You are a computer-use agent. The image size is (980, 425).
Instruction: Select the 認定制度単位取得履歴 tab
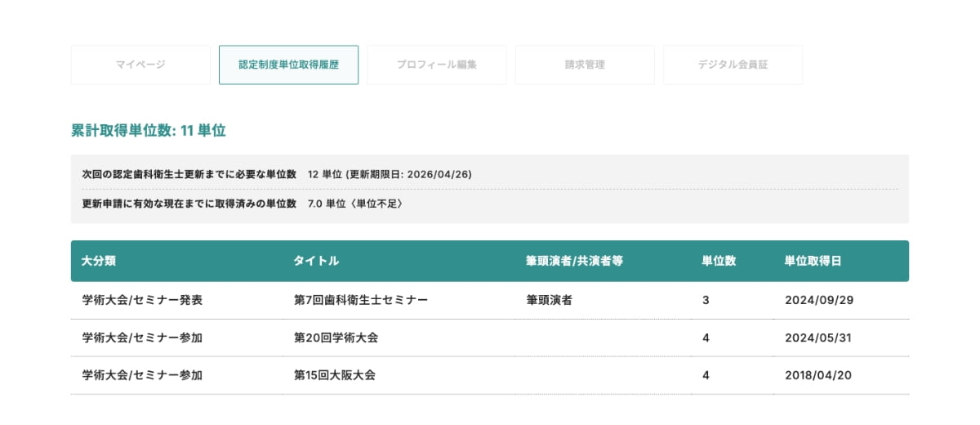(288, 65)
